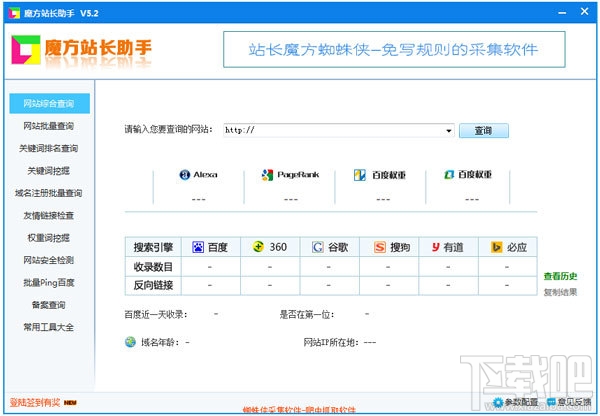Click the 搜索引擎 table header cell

(153, 247)
